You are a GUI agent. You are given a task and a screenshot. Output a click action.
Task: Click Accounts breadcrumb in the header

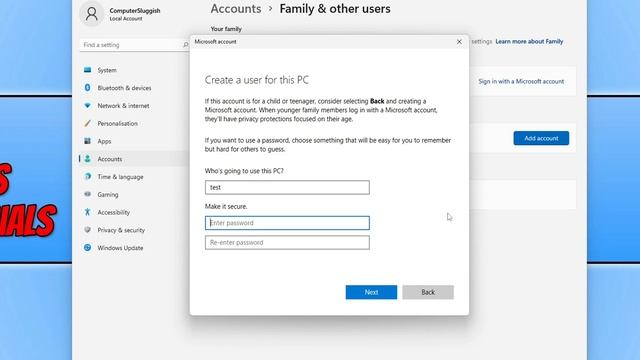236,9
